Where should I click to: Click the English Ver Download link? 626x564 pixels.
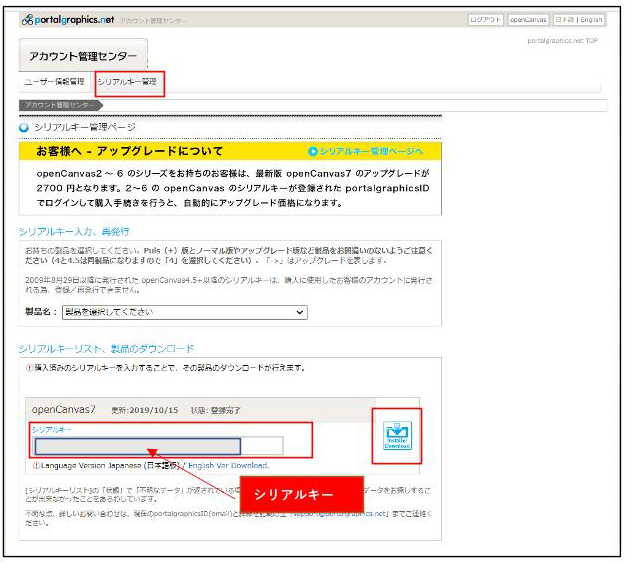[x=228, y=465]
